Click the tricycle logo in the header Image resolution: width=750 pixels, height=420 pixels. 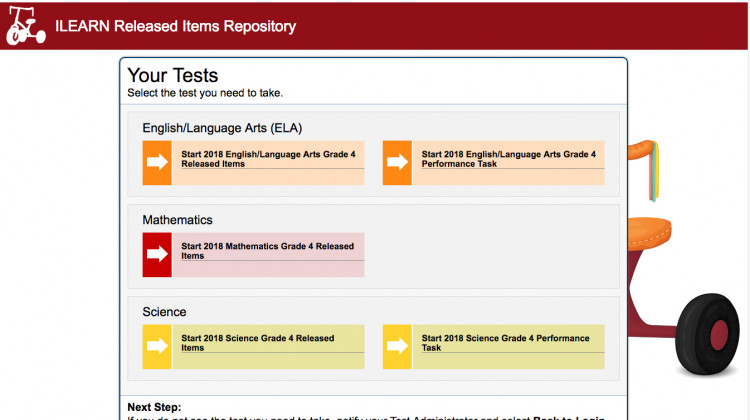pos(26,26)
